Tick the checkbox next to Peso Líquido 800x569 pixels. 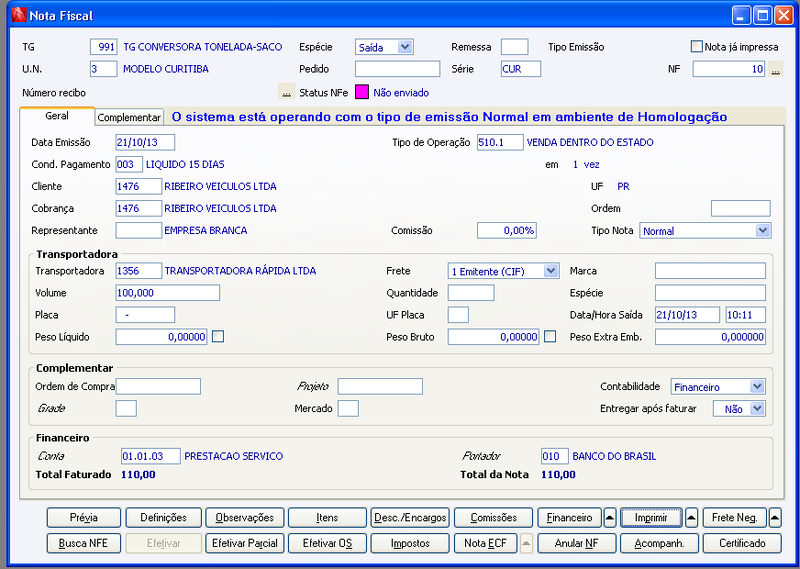(218, 336)
